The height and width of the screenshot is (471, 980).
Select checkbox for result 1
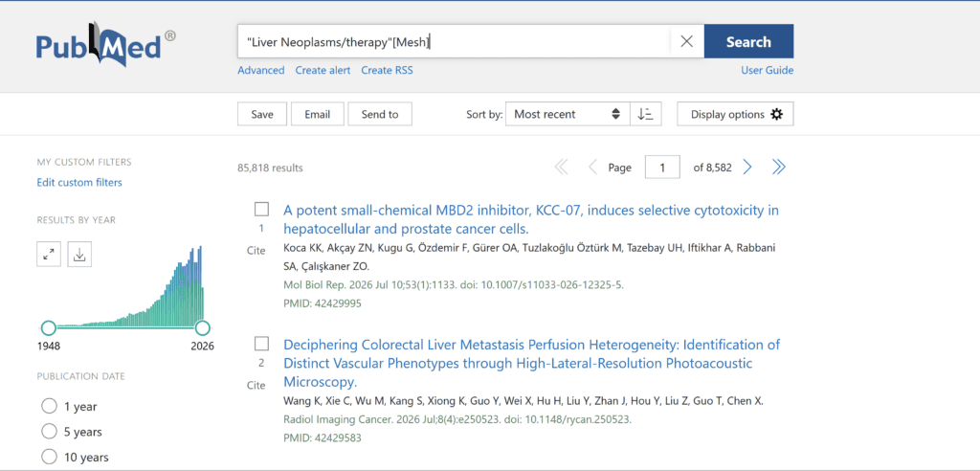pyautogui.click(x=261, y=209)
